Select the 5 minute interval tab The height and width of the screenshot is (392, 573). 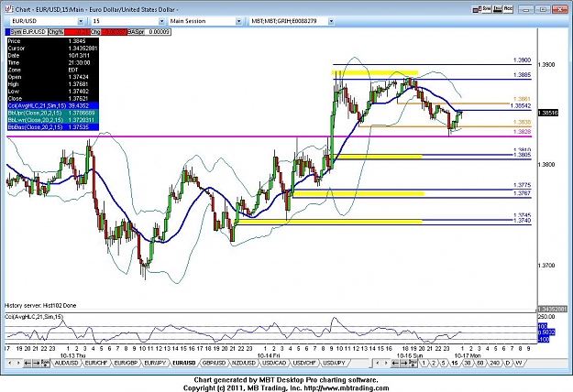click(443, 364)
